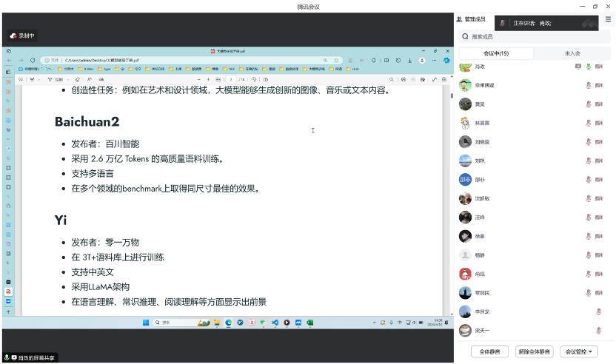Open the PDF highlighter dropdown arrow

coord(38,79)
